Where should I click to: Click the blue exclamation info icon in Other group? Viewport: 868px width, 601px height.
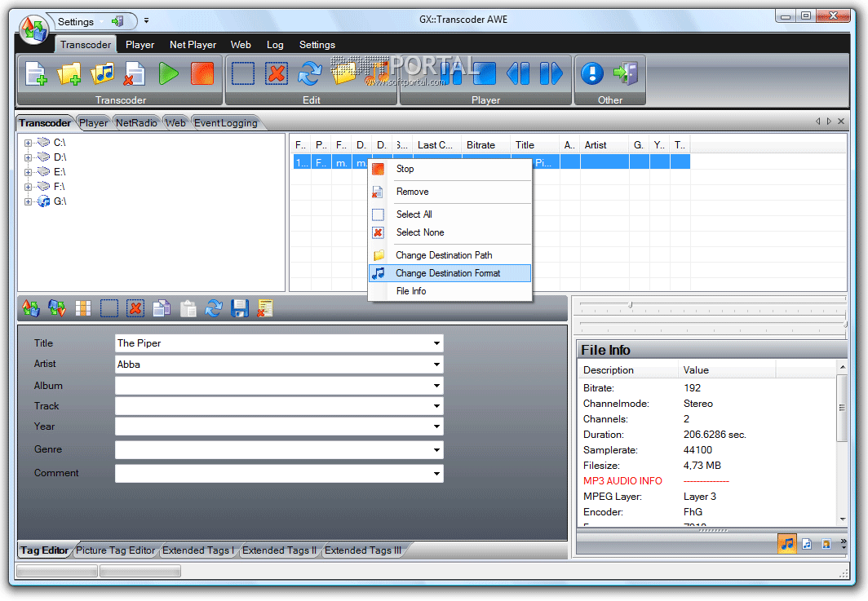coord(591,73)
